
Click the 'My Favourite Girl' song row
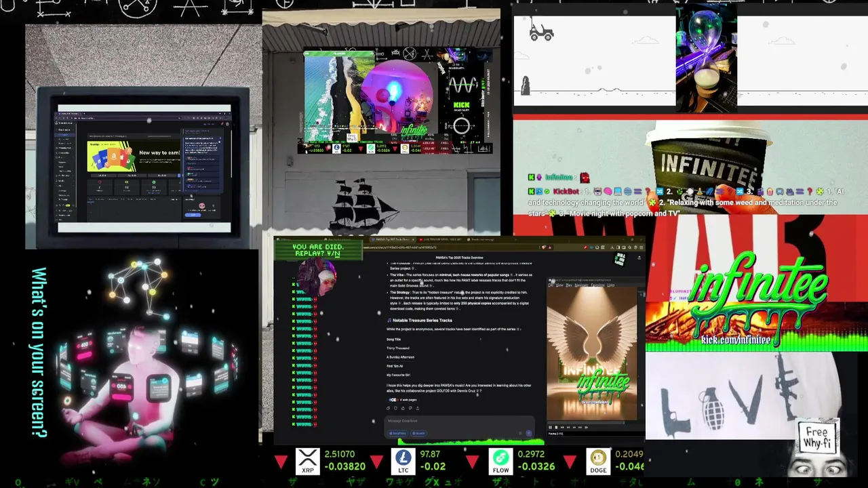click(x=398, y=375)
